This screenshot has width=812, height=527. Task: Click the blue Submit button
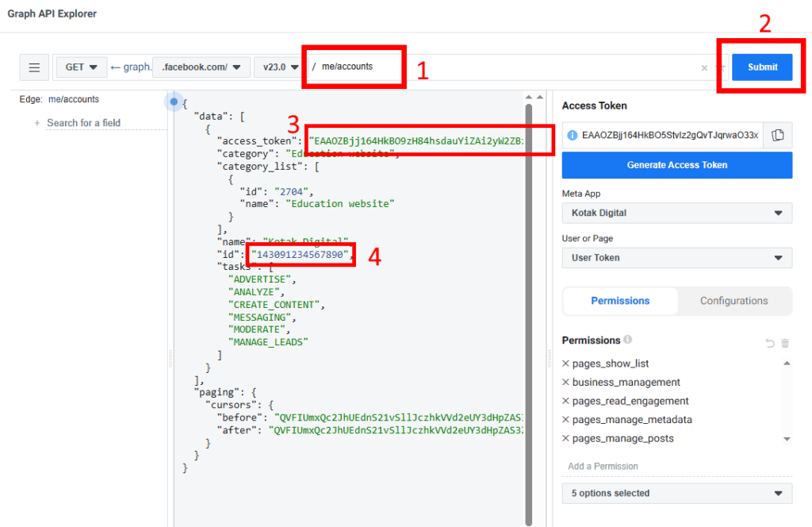(x=762, y=67)
